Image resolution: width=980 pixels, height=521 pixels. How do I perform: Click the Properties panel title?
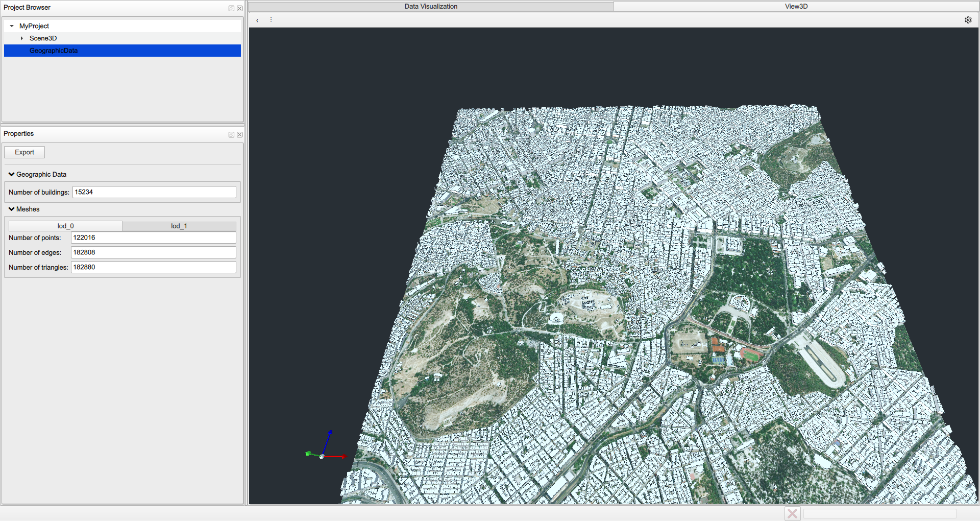[x=19, y=134]
